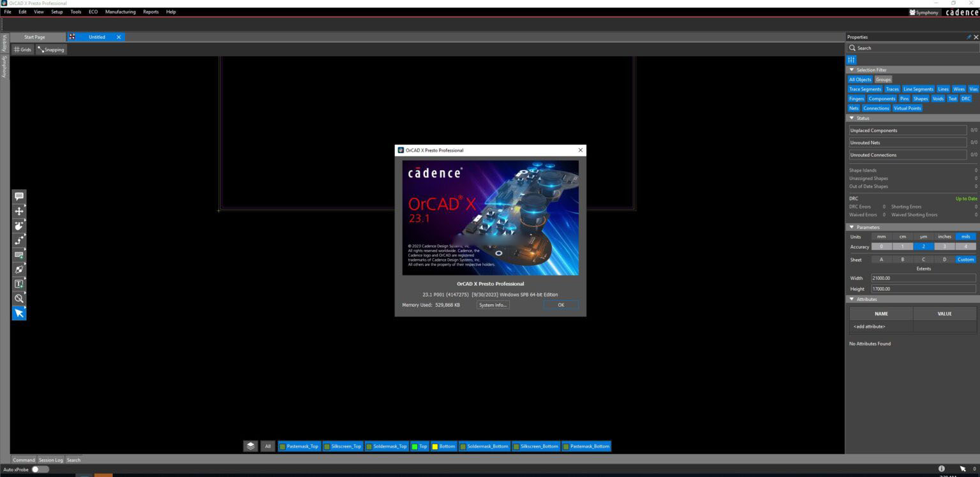Click the add attribute cell
Screen dimensions: 980x477
(880, 327)
